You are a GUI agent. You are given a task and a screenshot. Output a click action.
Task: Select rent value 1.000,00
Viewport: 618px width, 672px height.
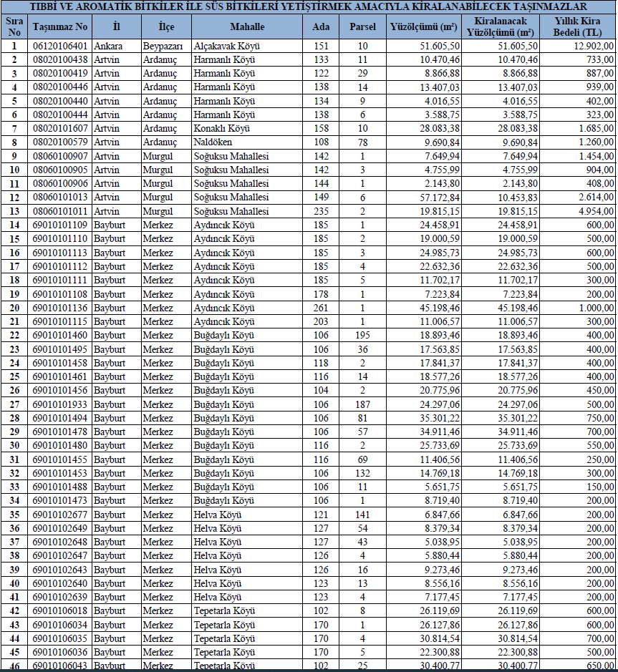pos(577,308)
